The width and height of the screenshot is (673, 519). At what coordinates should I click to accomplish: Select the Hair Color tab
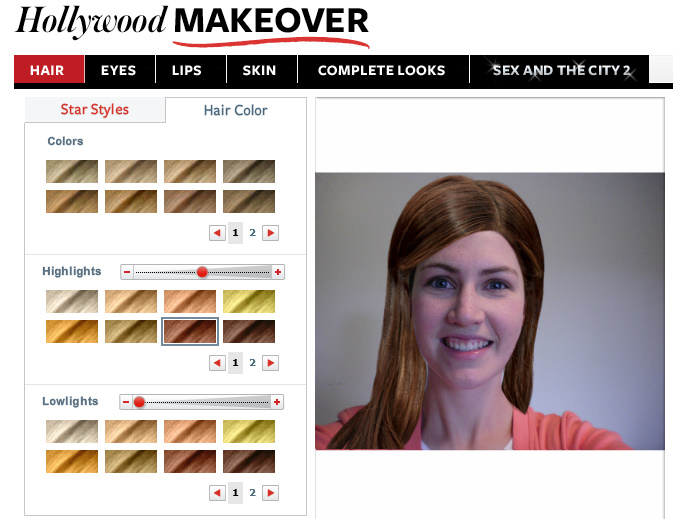point(236,110)
